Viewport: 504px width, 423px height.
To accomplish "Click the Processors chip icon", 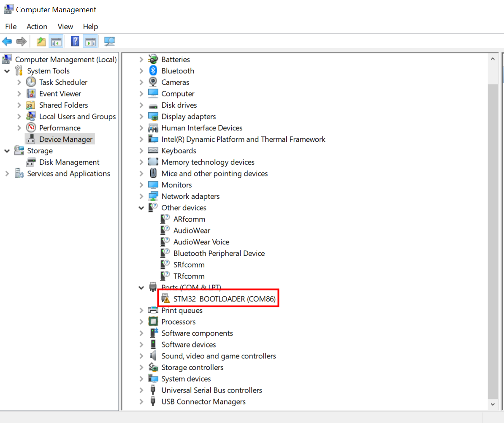I will 153,321.
